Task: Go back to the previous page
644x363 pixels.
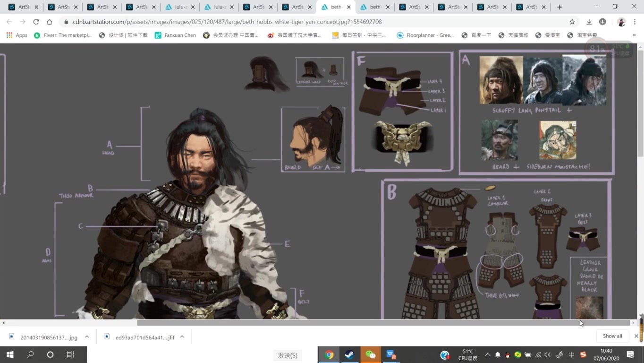Action: [9, 22]
